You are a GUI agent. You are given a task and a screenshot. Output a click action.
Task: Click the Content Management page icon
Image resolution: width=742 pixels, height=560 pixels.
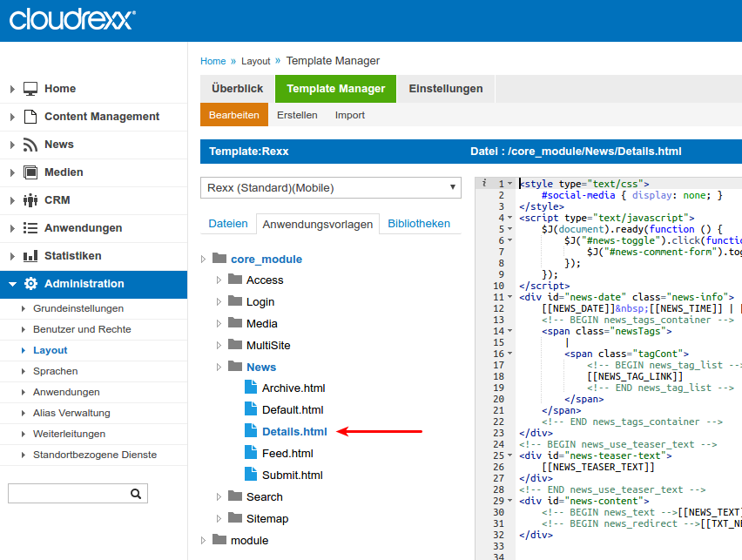30,117
